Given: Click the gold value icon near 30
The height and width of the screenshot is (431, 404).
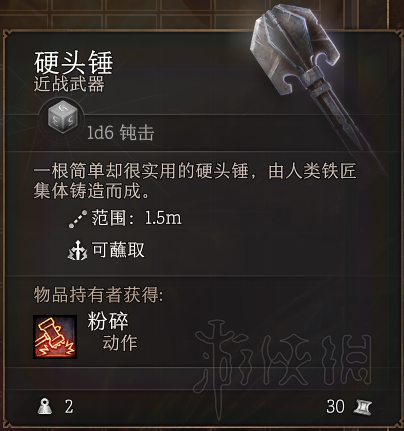Looking at the screenshot, I should tap(362, 407).
